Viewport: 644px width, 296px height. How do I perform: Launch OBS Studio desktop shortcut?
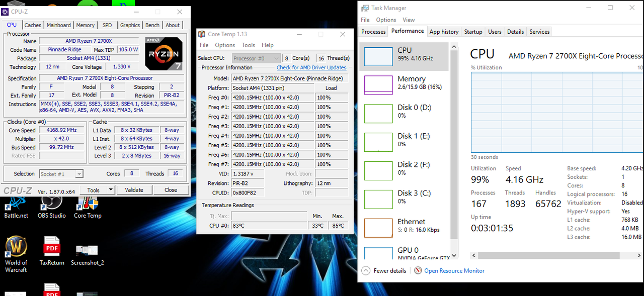click(51, 207)
